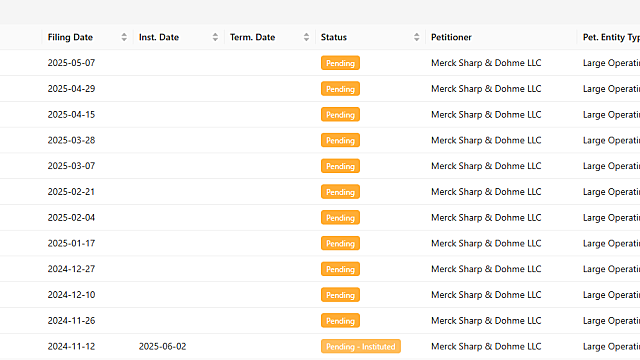
Task: Click Pending badge in 2025-03-28 row
Action: coord(340,140)
